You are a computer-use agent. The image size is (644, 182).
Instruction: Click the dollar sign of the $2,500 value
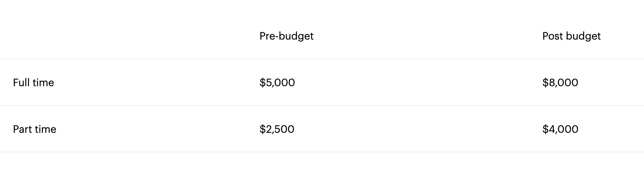(x=262, y=129)
